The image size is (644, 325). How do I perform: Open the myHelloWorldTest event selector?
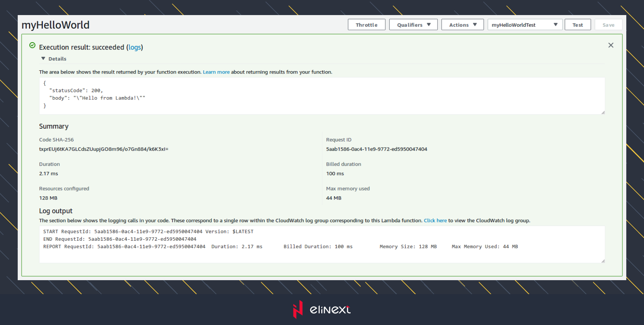[x=524, y=25]
